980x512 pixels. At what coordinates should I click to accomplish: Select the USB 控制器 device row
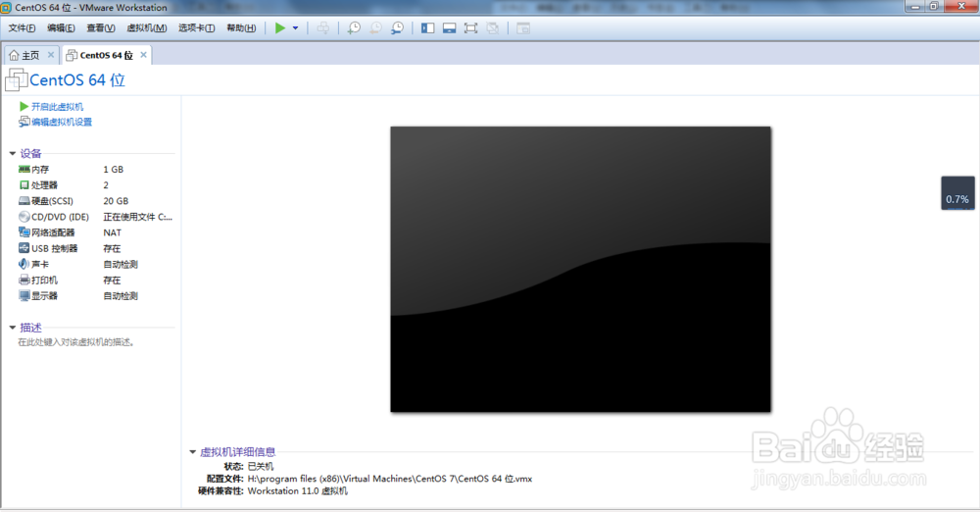(x=96, y=248)
